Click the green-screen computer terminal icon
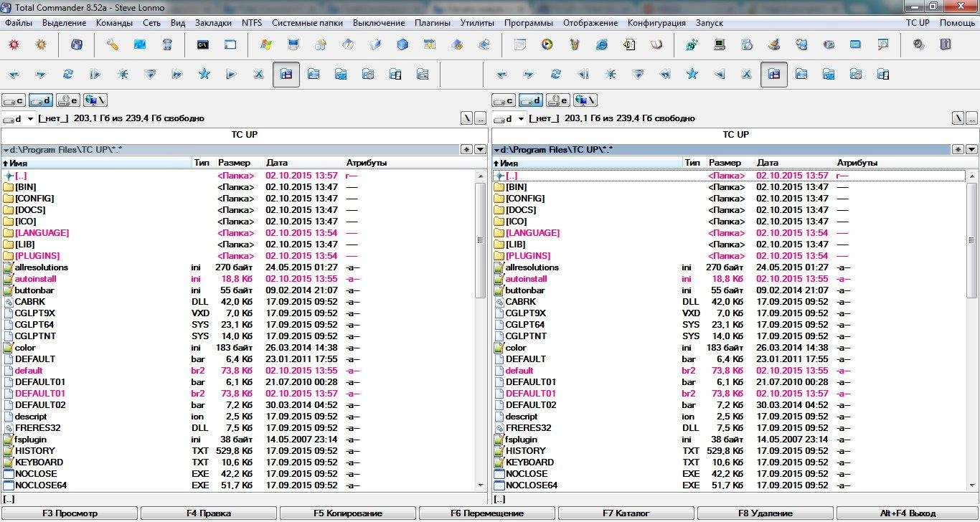 pos(720,44)
